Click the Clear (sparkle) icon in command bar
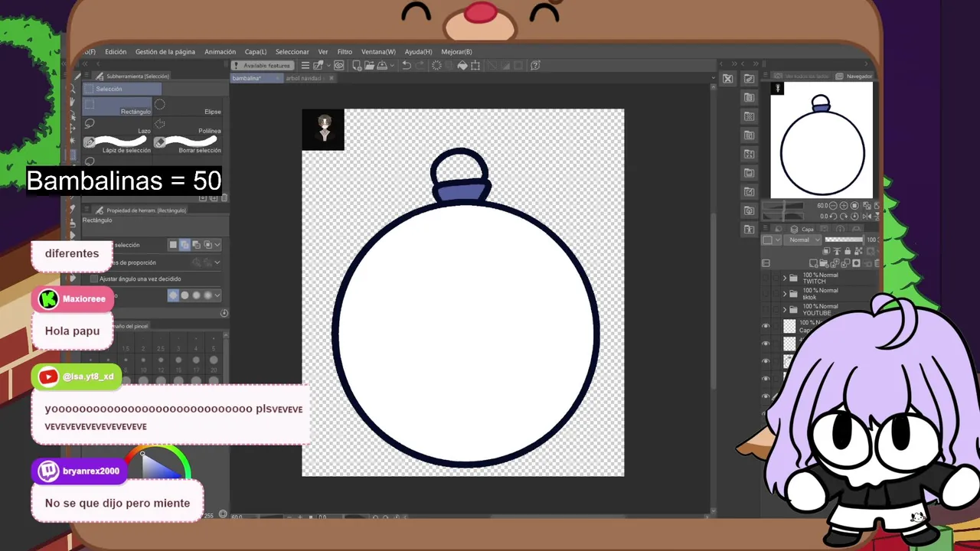The image size is (980, 551). tap(436, 66)
